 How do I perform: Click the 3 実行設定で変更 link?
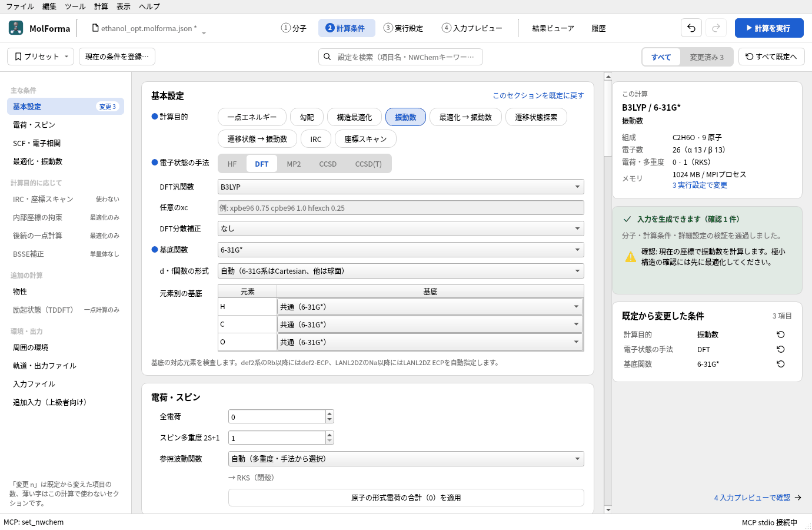click(x=700, y=185)
